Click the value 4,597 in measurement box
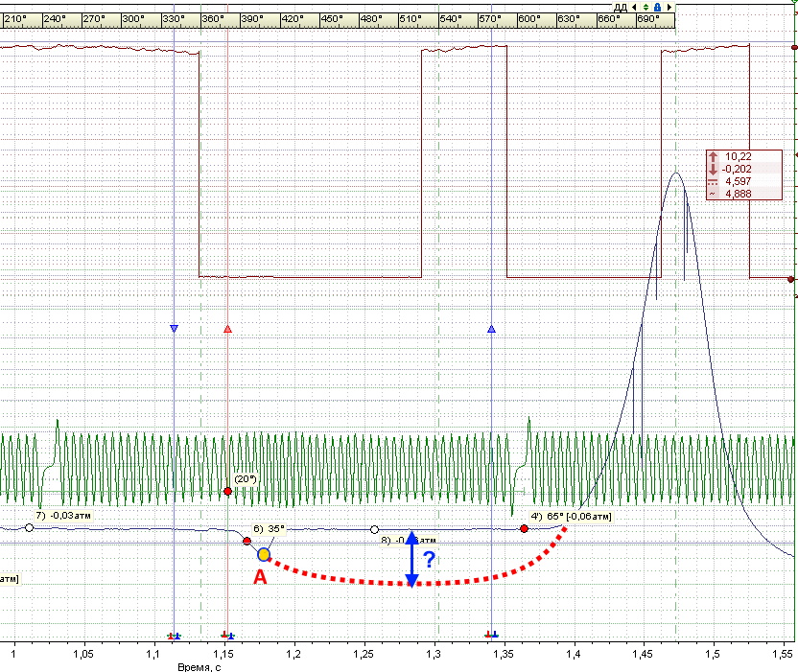 [x=738, y=181]
